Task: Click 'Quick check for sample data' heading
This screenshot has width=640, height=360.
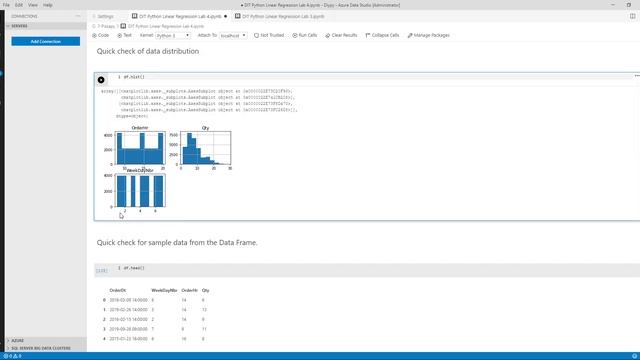Action: click(177, 242)
